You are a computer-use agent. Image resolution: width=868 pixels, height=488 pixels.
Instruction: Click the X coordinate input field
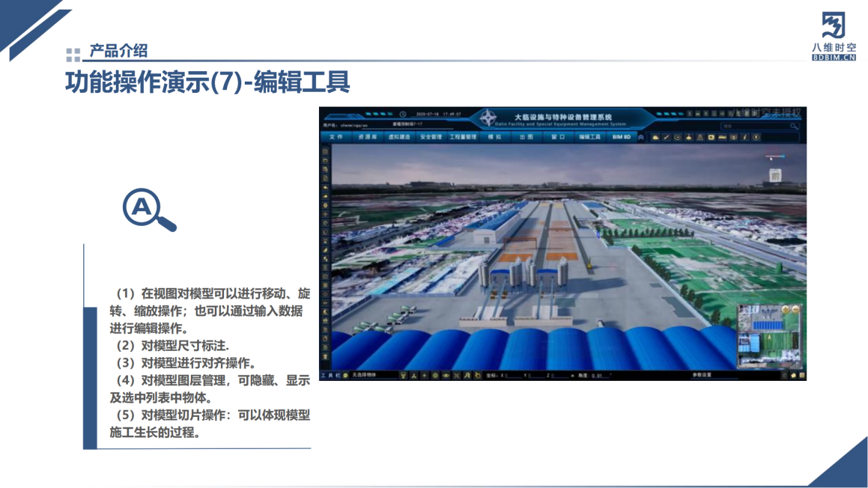coord(512,374)
